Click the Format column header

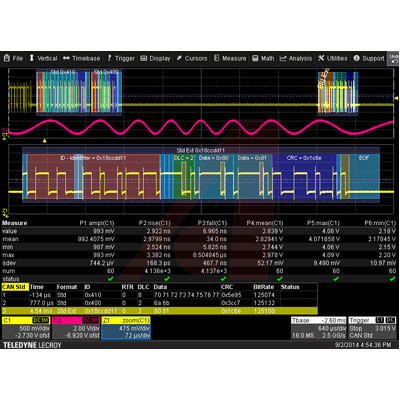(x=67, y=287)
